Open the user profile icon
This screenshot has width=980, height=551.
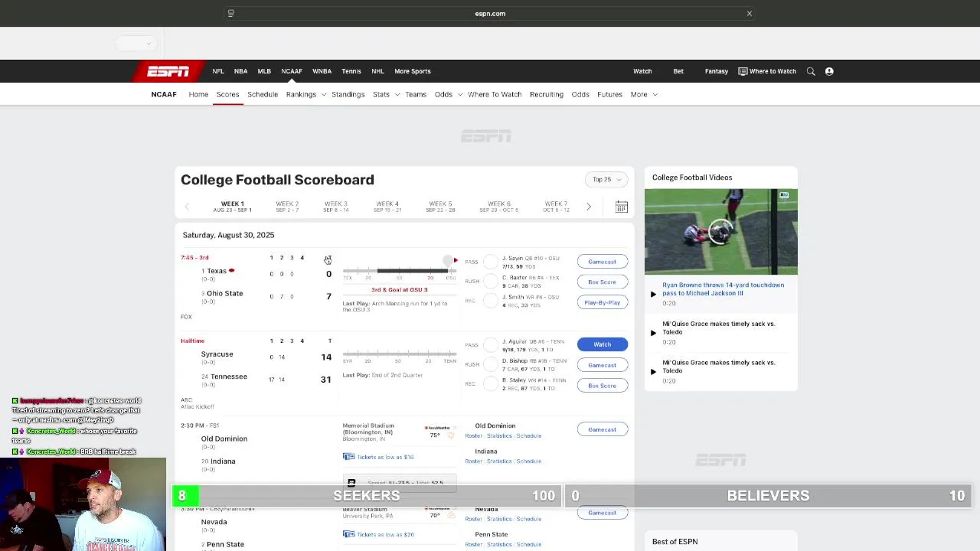coord(829,71)
